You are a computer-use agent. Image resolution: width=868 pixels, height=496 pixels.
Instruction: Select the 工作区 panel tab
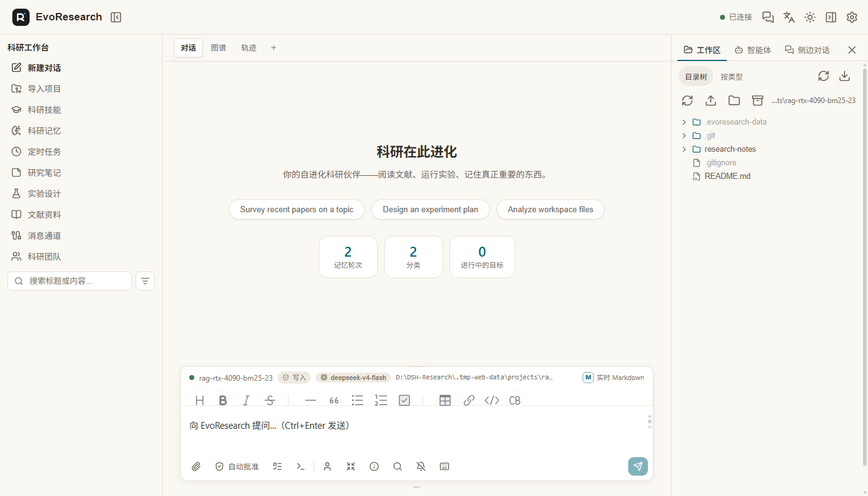[702, 50]
